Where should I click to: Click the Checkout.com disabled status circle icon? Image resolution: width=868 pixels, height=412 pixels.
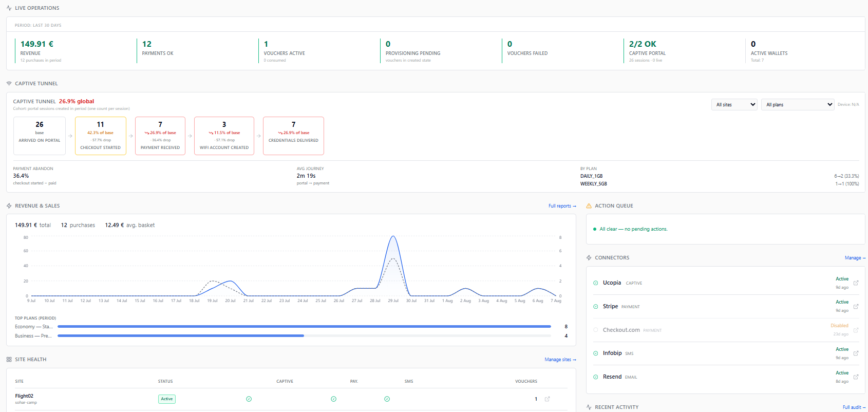(596, 330)
